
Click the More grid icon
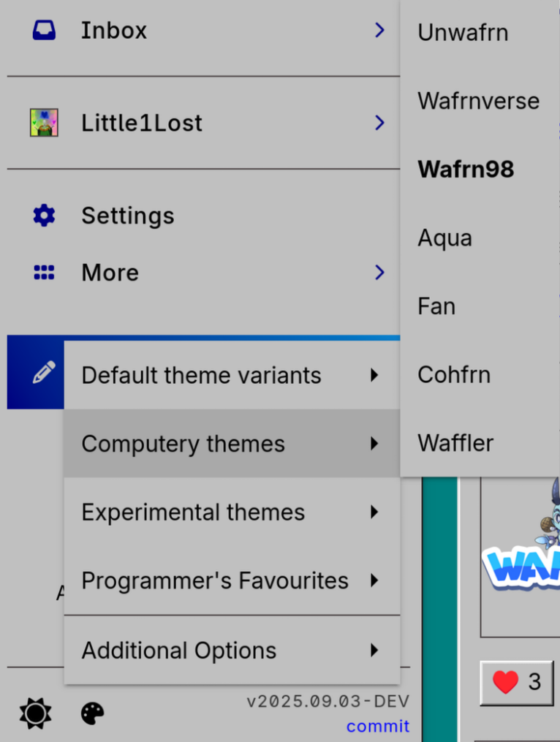[44, 273]
